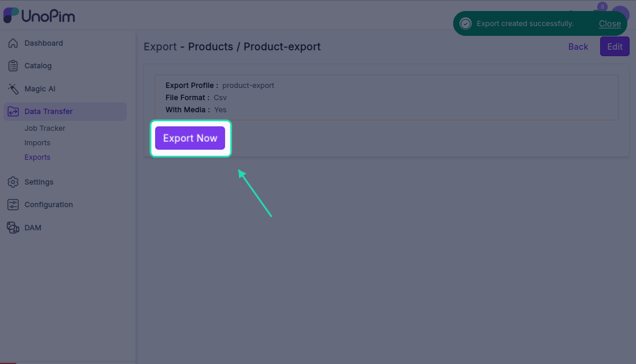Click the 'Export - Products / Product-export' heading
The width and height of the screenshot is (636, 364).
click(232, 47)
